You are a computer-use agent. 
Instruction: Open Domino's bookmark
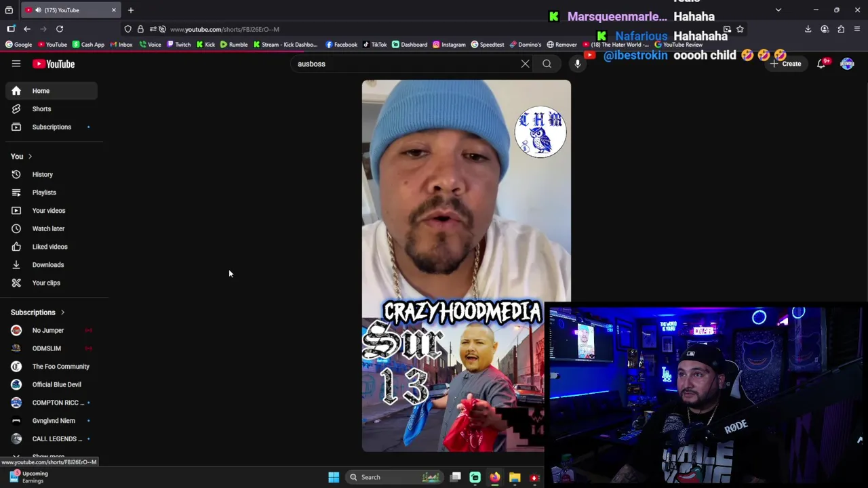(526, 45)
